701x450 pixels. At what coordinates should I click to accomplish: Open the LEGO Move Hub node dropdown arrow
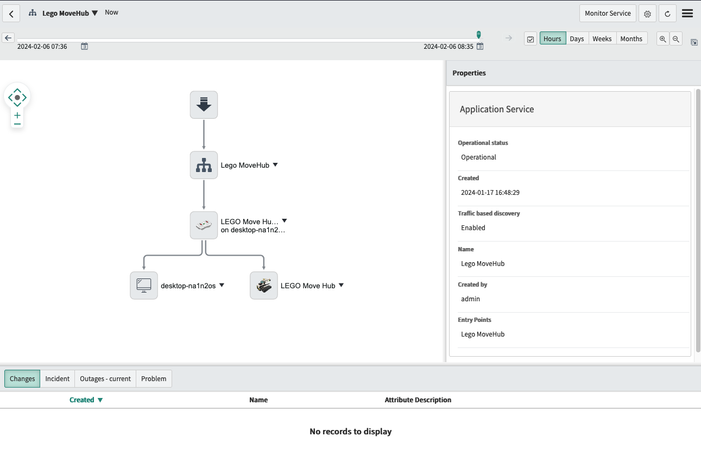pos(341,285)
